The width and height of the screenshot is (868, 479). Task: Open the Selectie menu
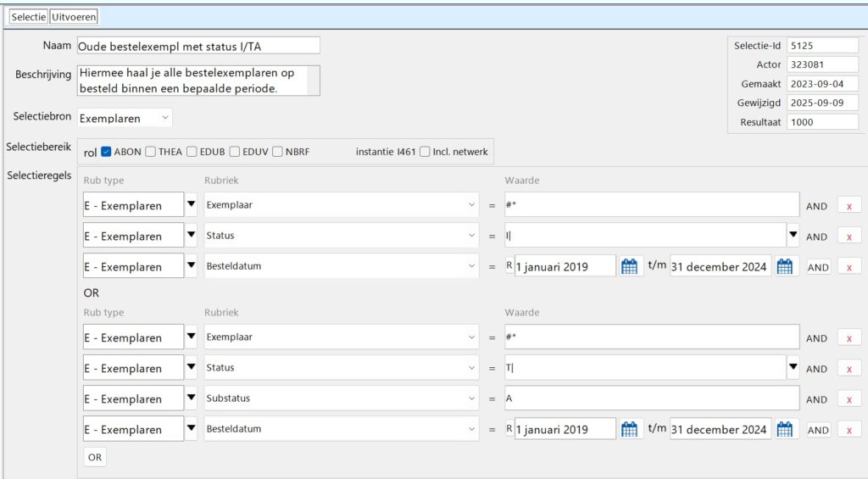coord(29,17)
